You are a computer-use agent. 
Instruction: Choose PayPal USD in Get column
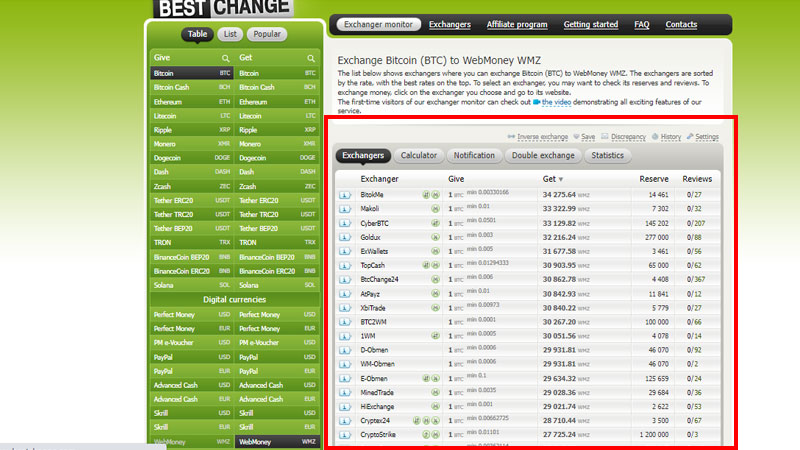[x=278, y=357]
